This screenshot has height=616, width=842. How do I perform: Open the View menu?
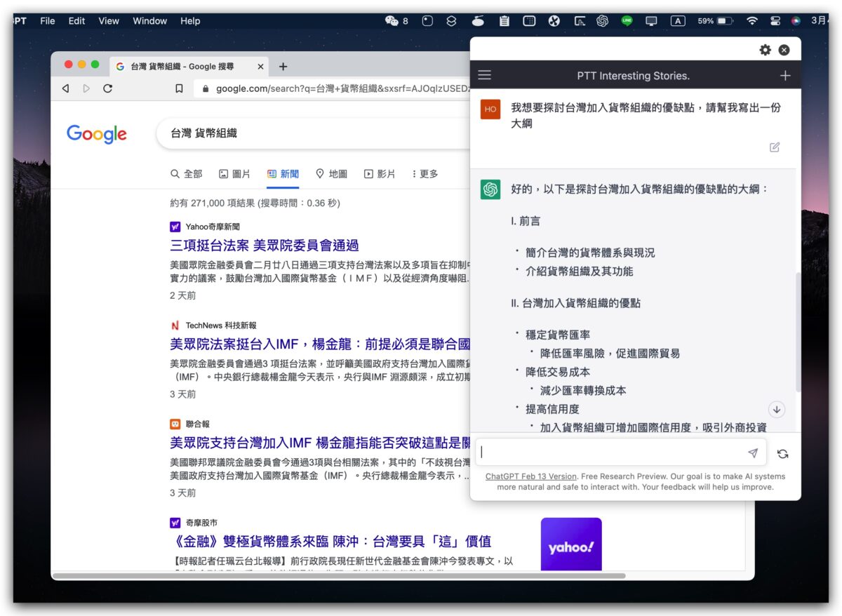tap(109, 21)
